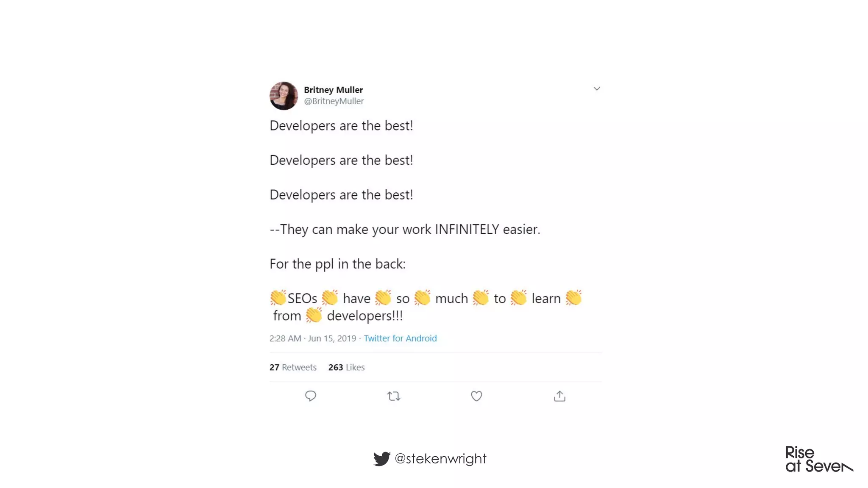The width and height of the screenshot is (868, 488).
Task: Click the reply speech bubble icon
Action: 311,396
